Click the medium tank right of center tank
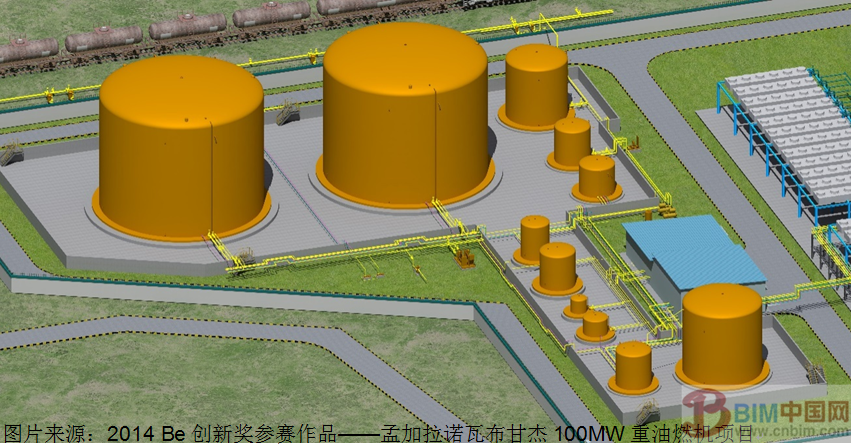This screenshot has width=851, height=444. (536, 87)
